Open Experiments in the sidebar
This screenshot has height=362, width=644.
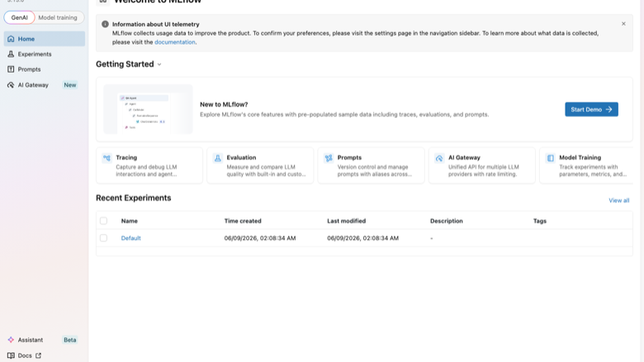pos(45,54)
